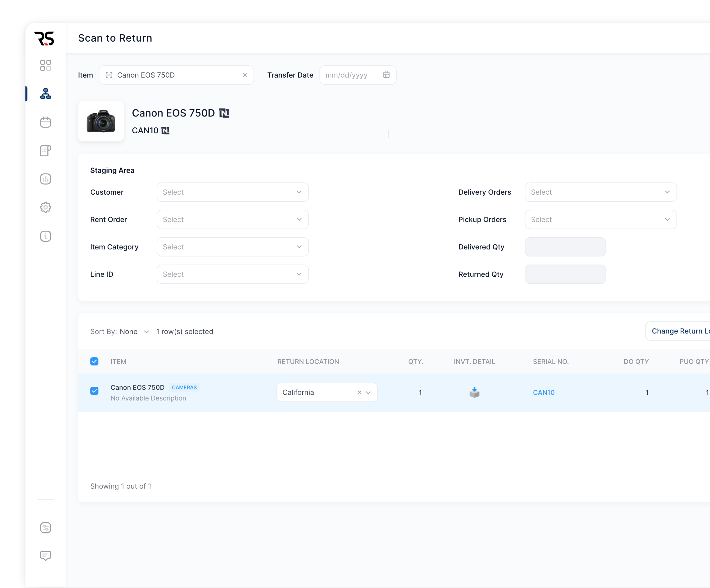The height and width of the screenshot is (588, 710).
Task: Click the Staging Area heading
Action: coord(112,170)
